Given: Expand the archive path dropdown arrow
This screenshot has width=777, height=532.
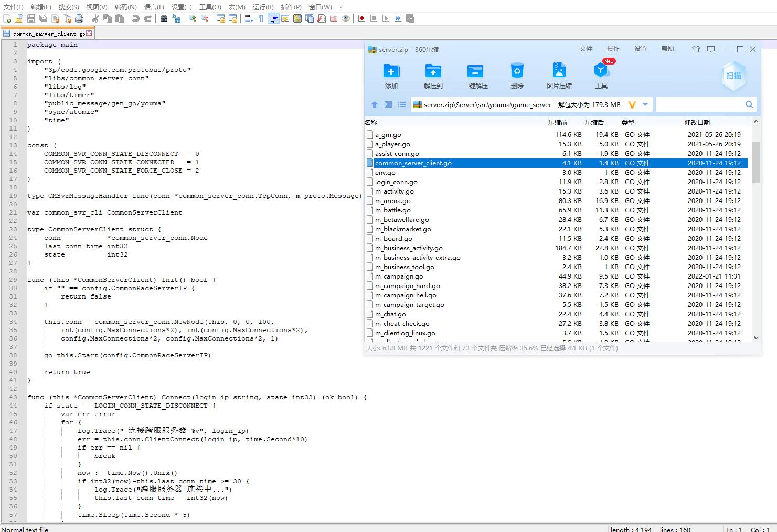Looking at the screenshot, I should 645,104.
